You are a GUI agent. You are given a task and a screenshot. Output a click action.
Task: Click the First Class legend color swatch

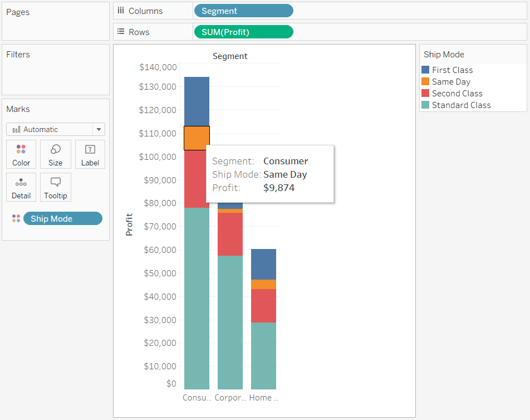click(425, 70)
